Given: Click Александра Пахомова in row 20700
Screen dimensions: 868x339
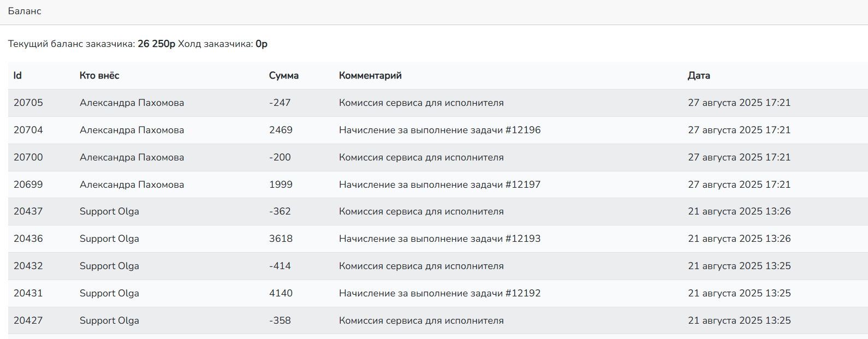Looking at the screenshot, I should tap(132, 157).
